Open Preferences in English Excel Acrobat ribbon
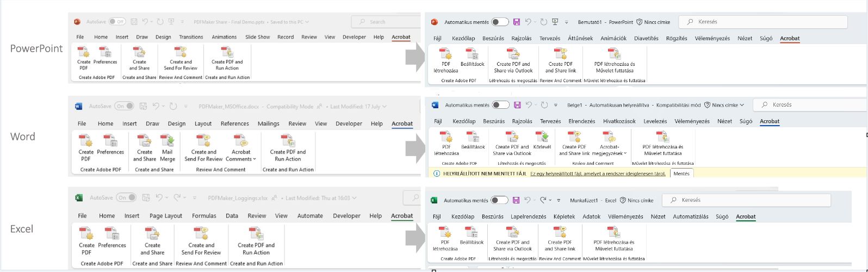Viewport: 868px width, 272px height. pyautogui.click(x=112, y=238)
